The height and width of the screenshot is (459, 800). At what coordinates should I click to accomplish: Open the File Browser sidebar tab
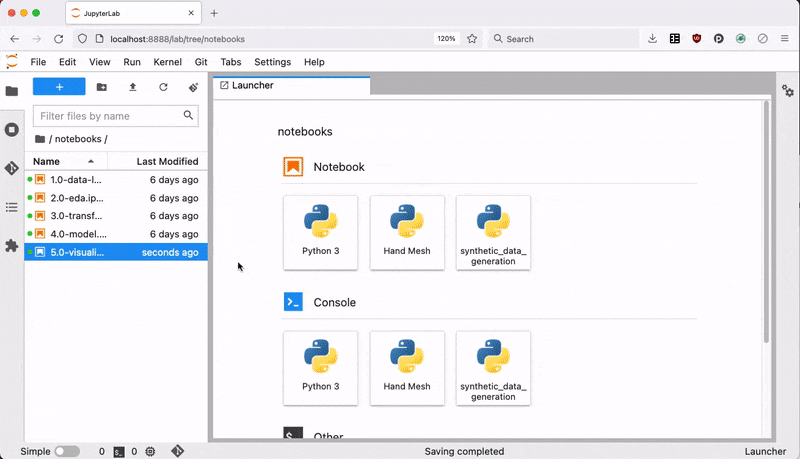12,91
